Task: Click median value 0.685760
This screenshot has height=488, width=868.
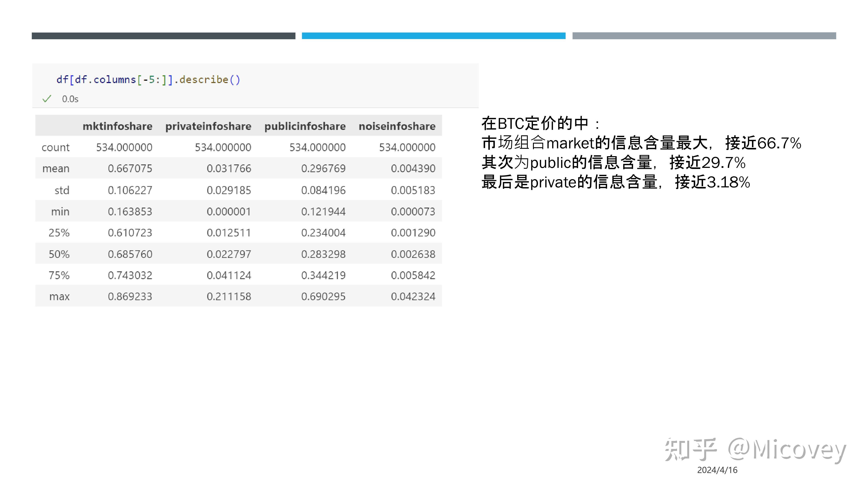Action: 130,254
